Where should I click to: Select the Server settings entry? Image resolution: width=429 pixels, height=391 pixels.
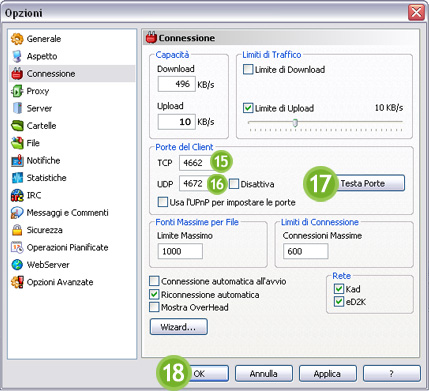72,108
